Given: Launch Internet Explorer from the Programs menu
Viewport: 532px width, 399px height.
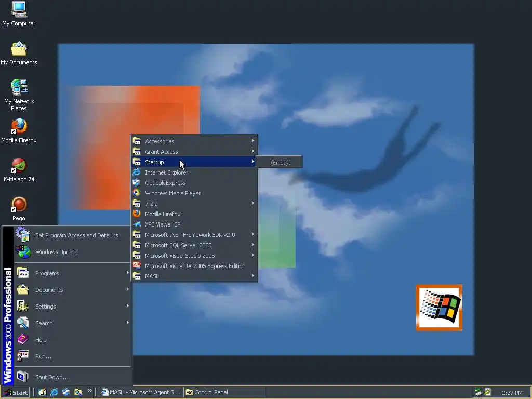Looking at the screenshot, I should (194, 172).
